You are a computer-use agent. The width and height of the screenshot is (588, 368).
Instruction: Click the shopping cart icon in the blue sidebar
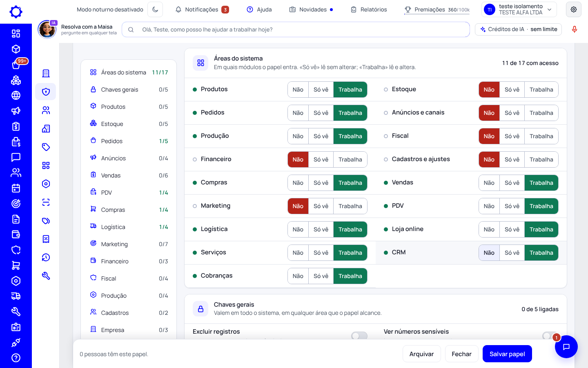pos(16,265)
